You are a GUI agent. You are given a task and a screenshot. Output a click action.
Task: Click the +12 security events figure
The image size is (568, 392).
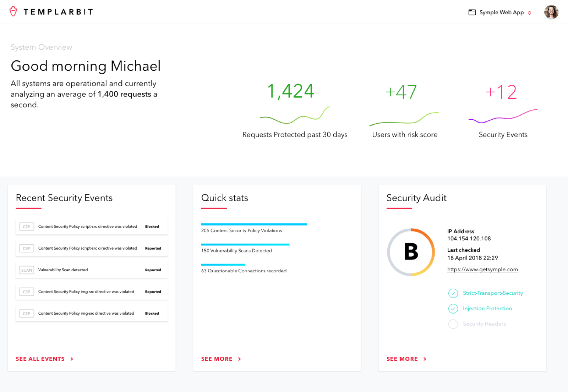[501, 92]
